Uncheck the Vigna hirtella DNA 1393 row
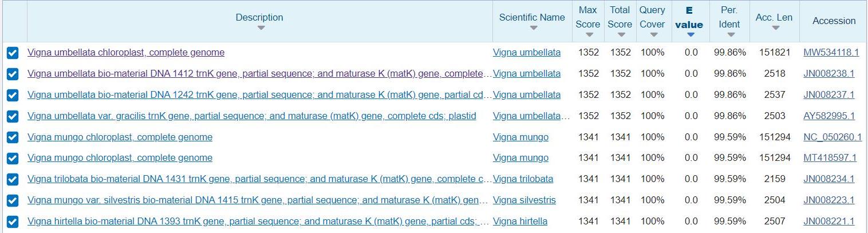This screenshot has width=868, height=233. (x=13, y=222)
